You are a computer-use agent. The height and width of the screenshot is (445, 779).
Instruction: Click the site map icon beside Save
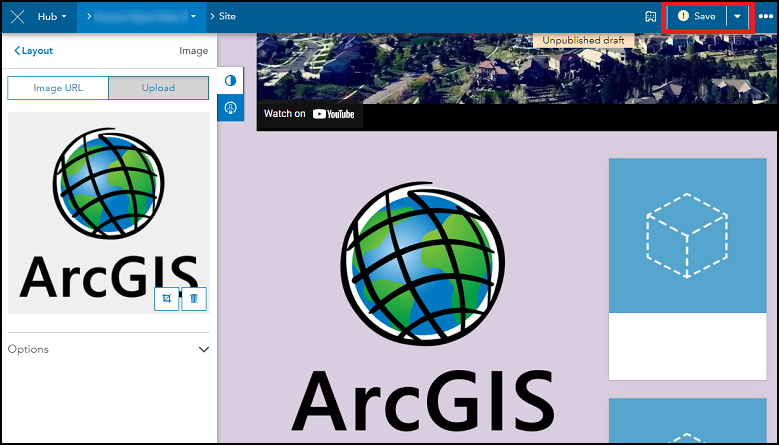click(x=650, y=16)
